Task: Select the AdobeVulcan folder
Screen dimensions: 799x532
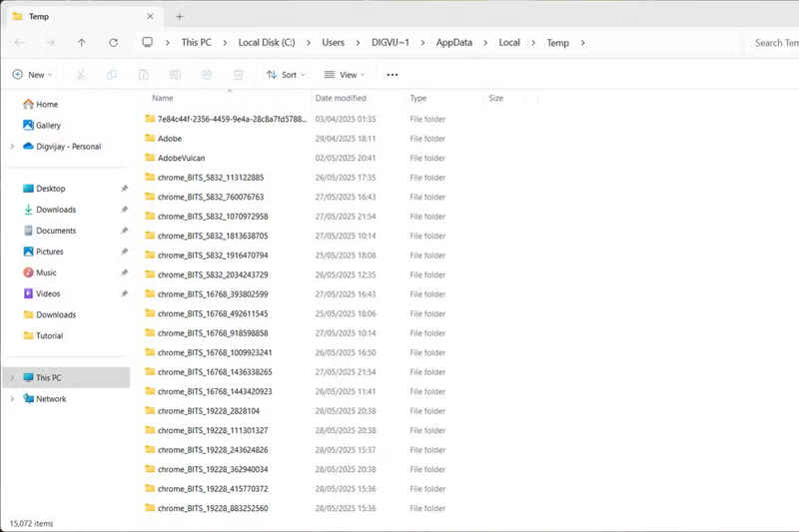Action: point(181,158)
